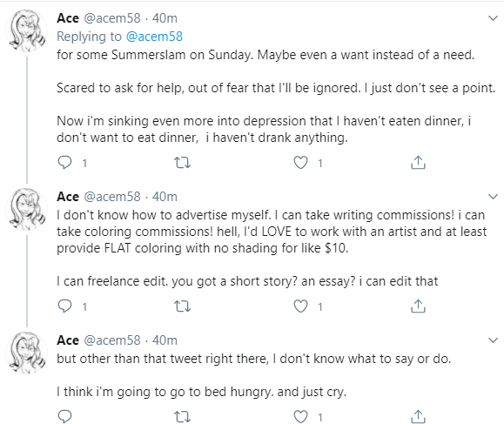This screenshot has width=504, height=424.
Task: Like the coloring commissions tweet
Action: click(300, 306)
